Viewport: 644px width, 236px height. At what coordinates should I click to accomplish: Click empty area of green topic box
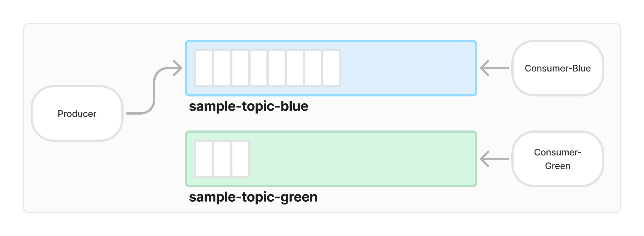[363, 159]
